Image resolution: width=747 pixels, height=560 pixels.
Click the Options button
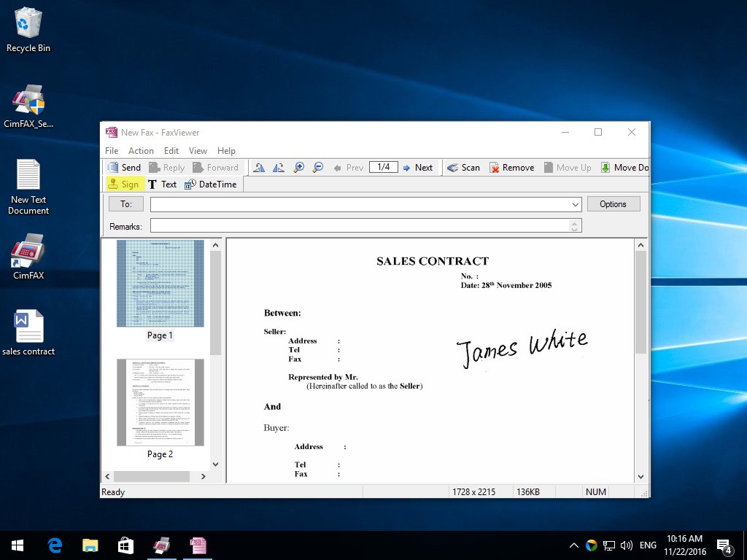[x=613, y=204]
